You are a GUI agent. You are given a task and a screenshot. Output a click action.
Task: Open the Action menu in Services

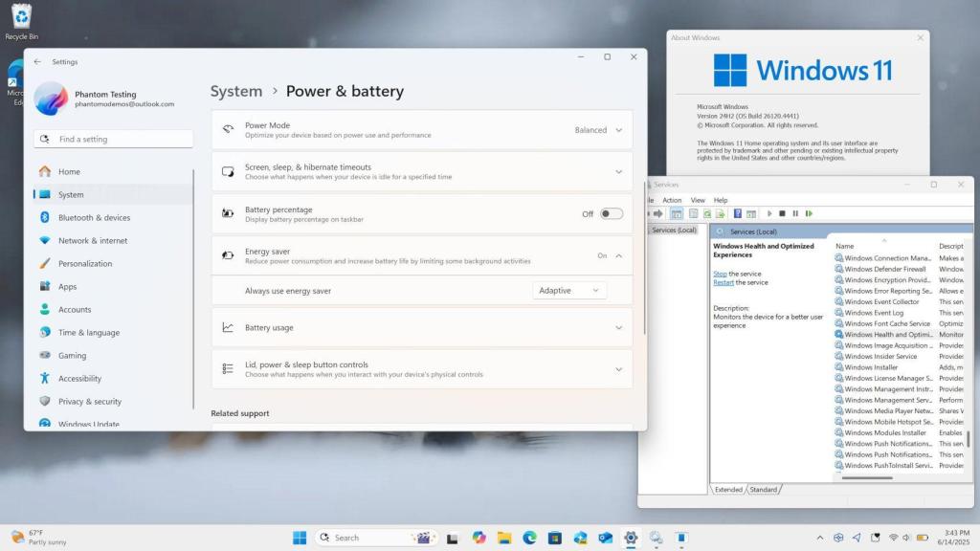click(672, 200)
